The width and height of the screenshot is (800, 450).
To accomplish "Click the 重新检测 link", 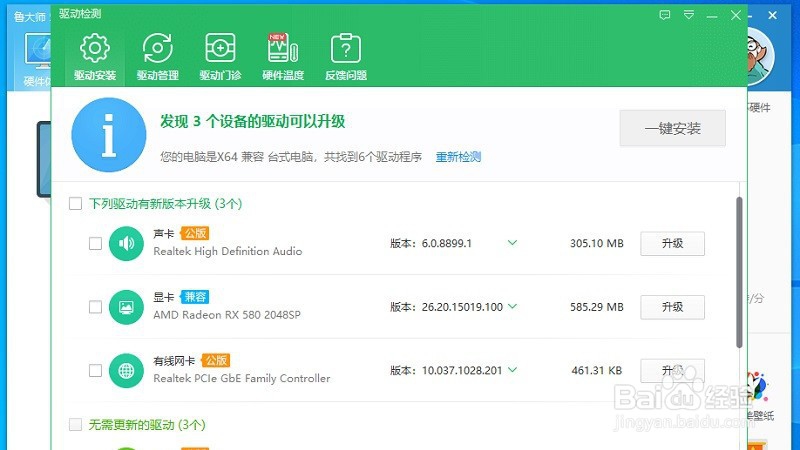I will click(x=458, y=157).
